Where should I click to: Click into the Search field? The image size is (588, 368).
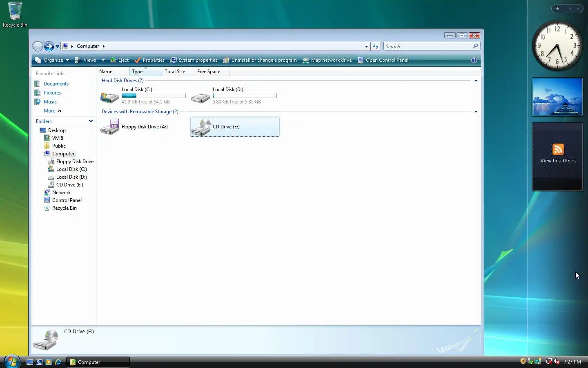(x=428, y=47)
